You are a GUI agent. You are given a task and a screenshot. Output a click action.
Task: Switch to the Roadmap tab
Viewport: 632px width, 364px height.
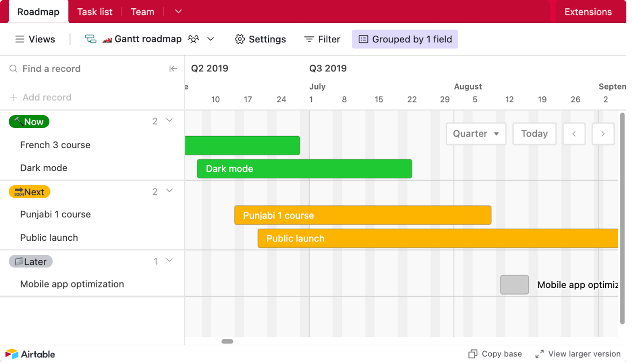(38, 12)
